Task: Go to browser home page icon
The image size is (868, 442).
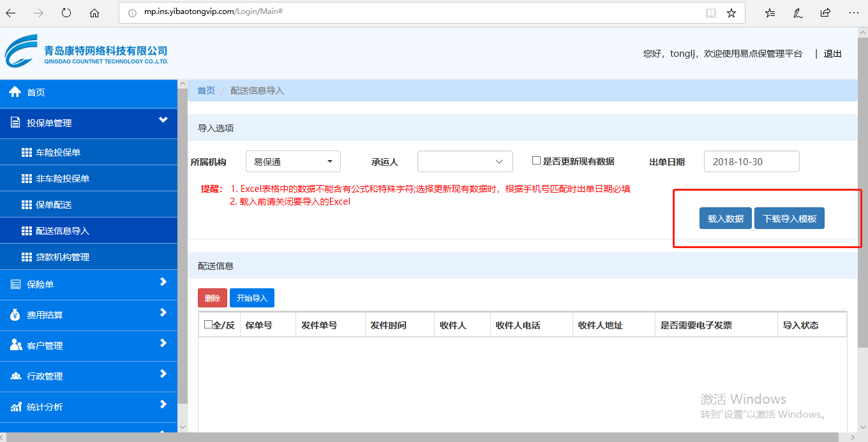Action: pyautogui.click(x=94, y=13)
